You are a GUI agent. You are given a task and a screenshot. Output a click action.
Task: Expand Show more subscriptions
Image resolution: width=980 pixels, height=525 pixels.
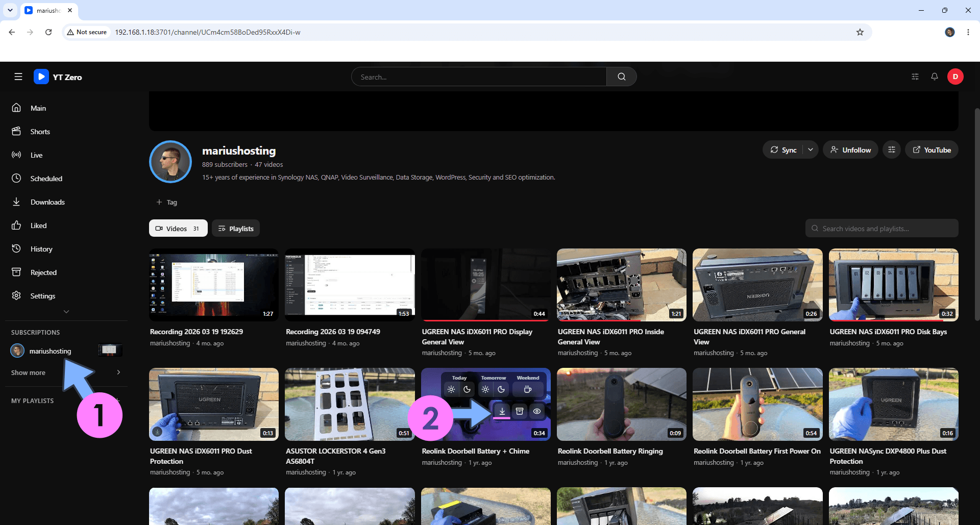pos(66,372)
